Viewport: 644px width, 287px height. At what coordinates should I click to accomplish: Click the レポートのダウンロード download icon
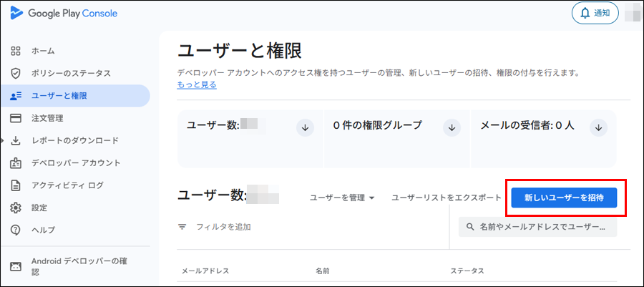click(16, 141)
